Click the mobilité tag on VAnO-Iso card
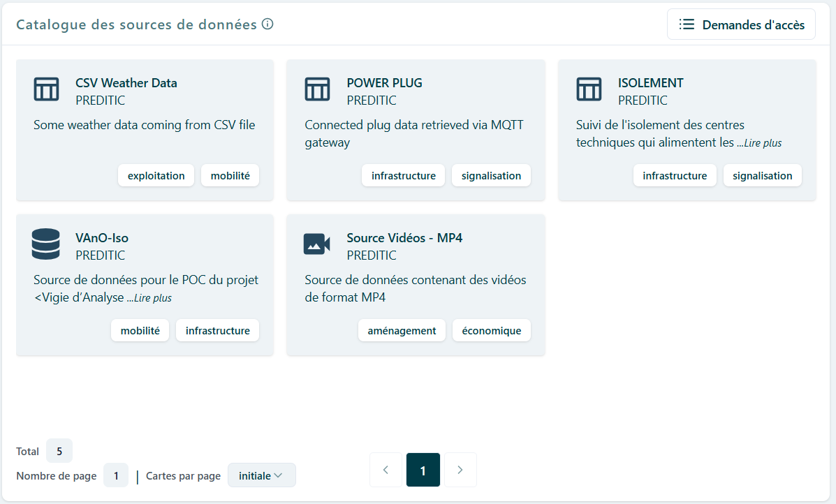Screen dimensions: 836x504 pyautogui.click(x=140, y=331)
